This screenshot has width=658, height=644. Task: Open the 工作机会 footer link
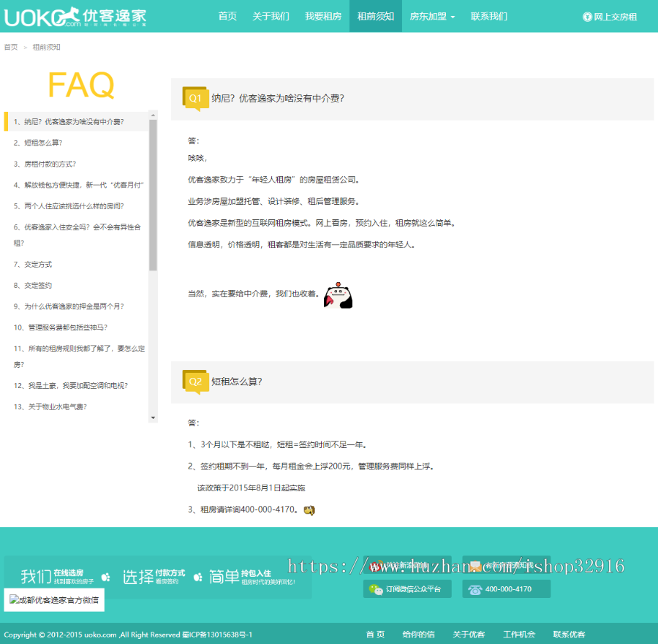[519, 634]
